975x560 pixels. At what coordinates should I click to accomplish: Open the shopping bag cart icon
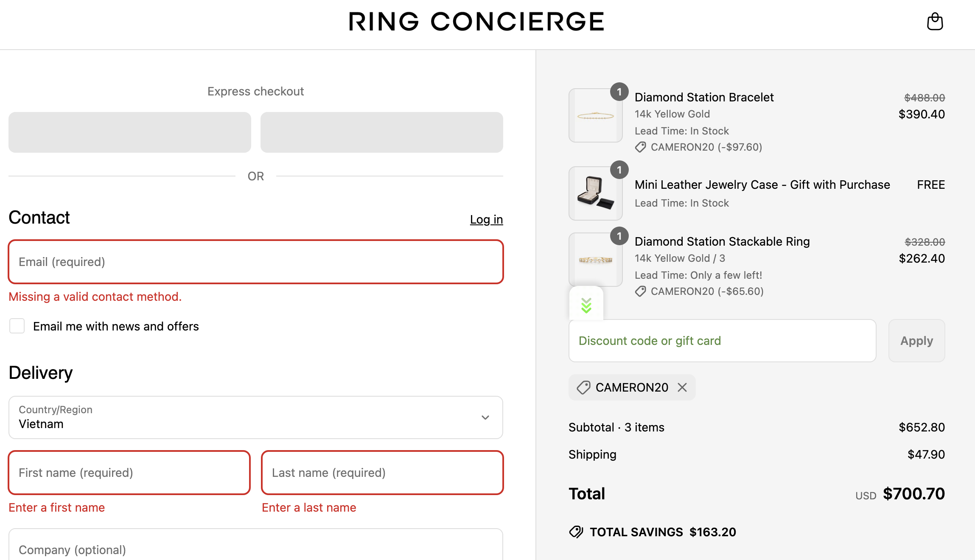[935, 22]
